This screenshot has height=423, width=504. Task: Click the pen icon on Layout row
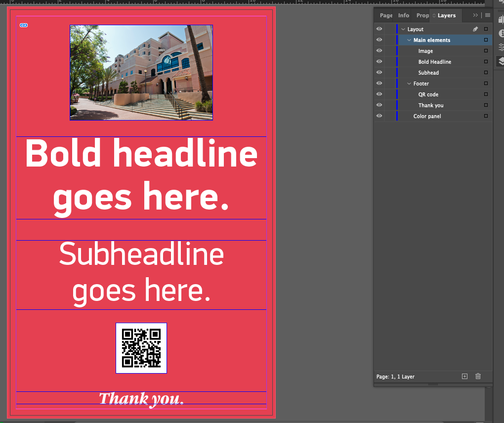(475, 29)
